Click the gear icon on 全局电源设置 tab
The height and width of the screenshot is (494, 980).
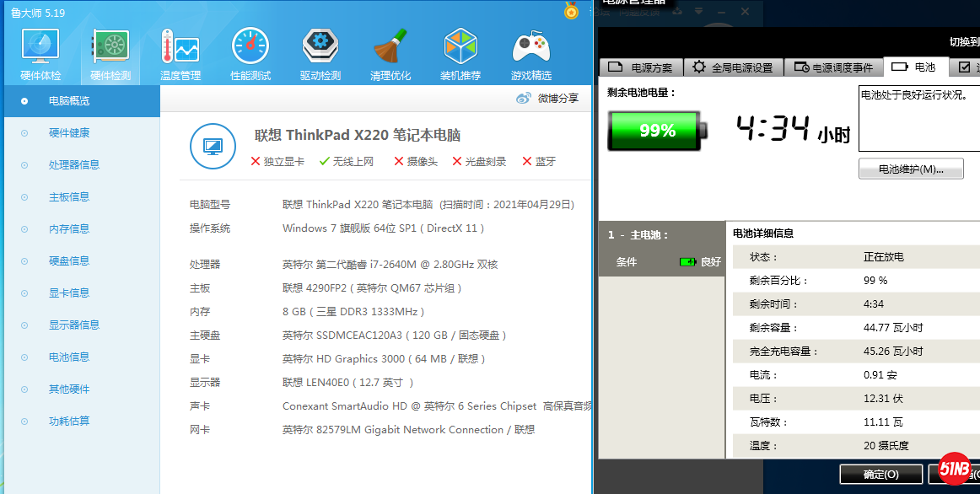(699, 67)
